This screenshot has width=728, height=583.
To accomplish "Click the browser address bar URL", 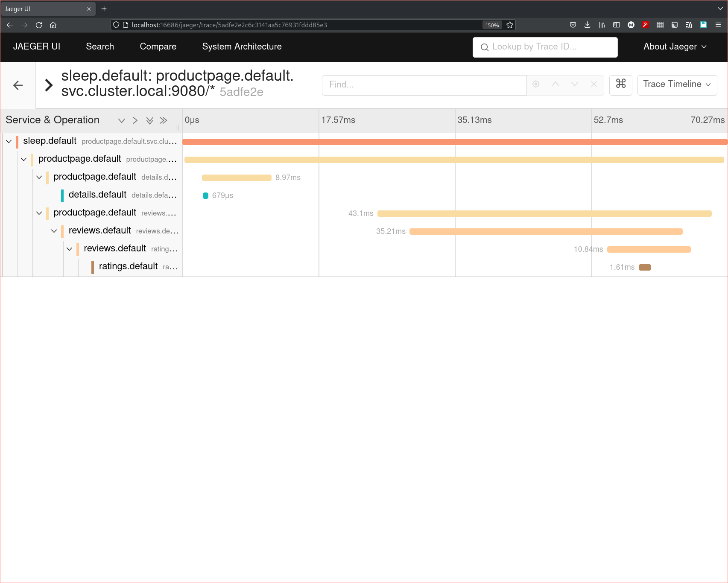I will [x=229, y=25].
